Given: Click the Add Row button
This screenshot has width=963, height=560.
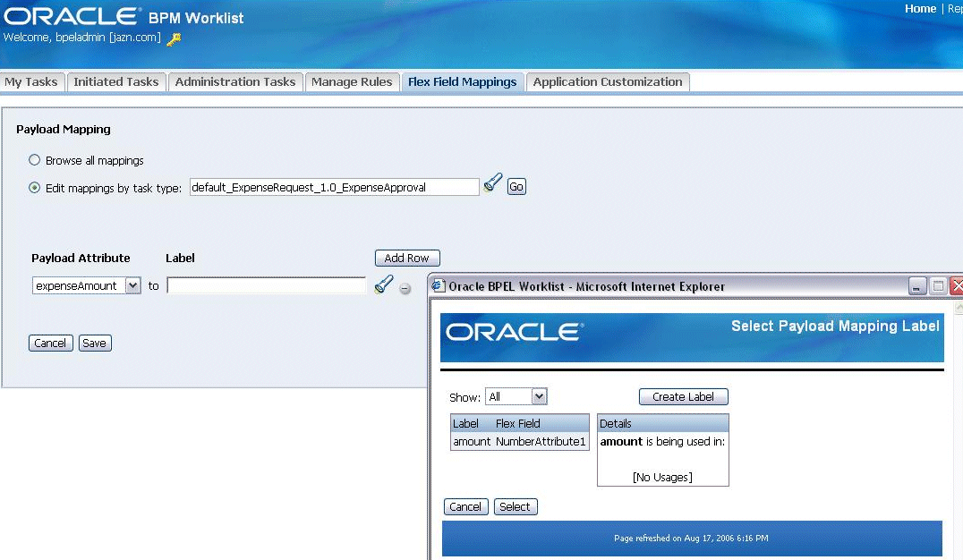Looking at the screenshot, I should click(407, 258).
